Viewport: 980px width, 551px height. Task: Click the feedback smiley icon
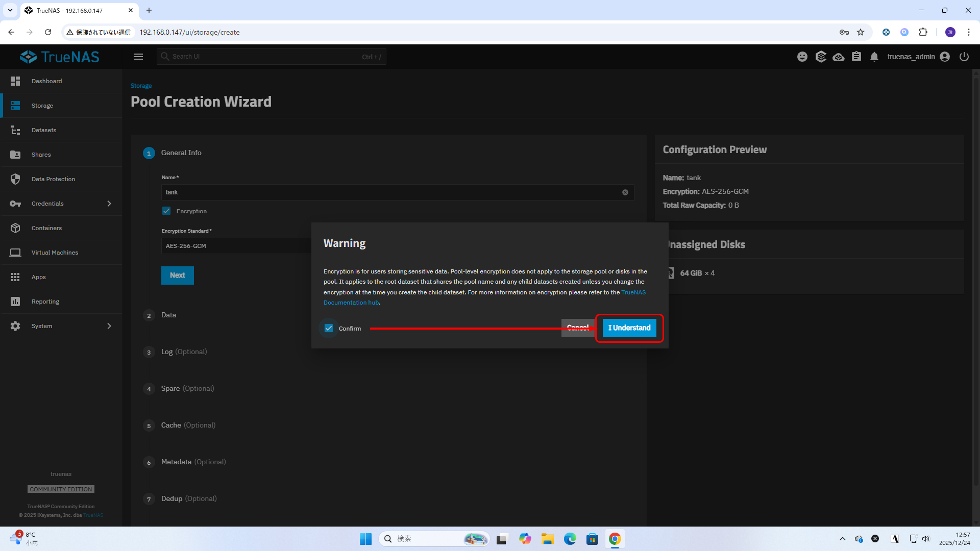802,57
